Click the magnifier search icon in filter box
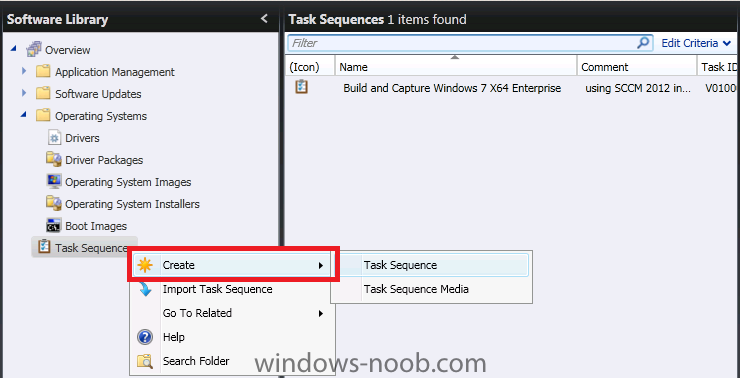The image size is (740, 378). tap(643, 43)
